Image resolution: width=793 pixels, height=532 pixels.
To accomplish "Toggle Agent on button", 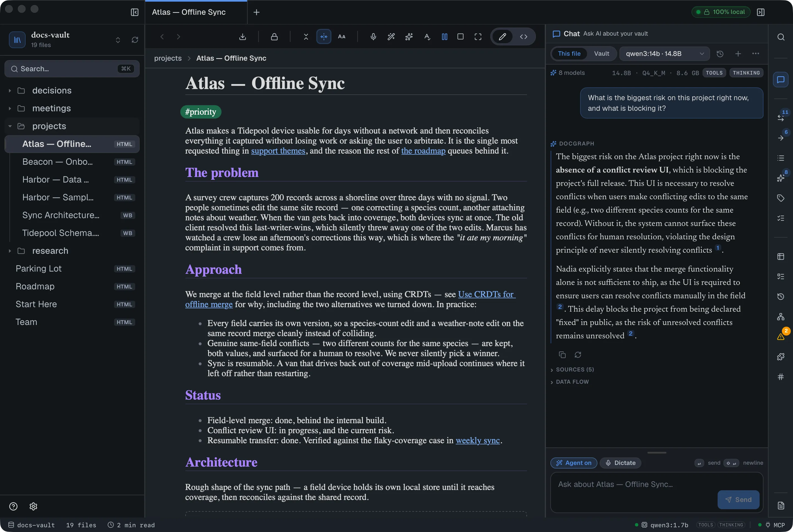I will point(573,463).
